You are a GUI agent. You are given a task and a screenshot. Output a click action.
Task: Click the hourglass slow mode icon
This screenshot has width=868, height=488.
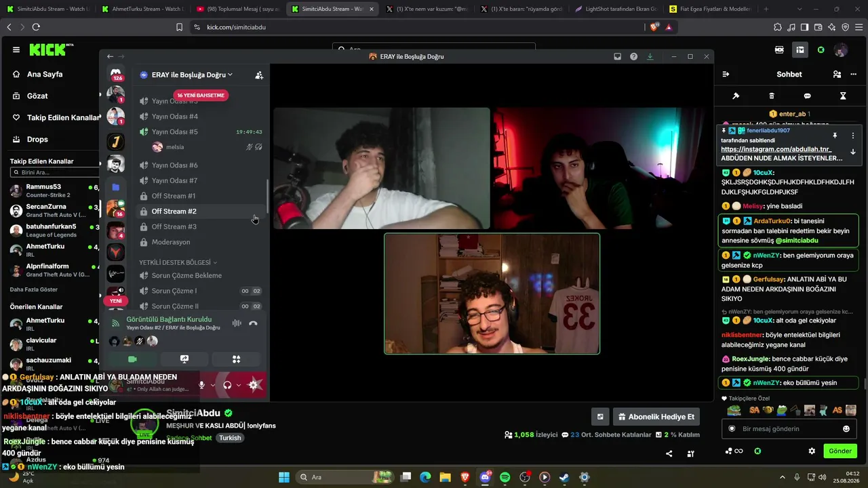click(x=843, y=96)
